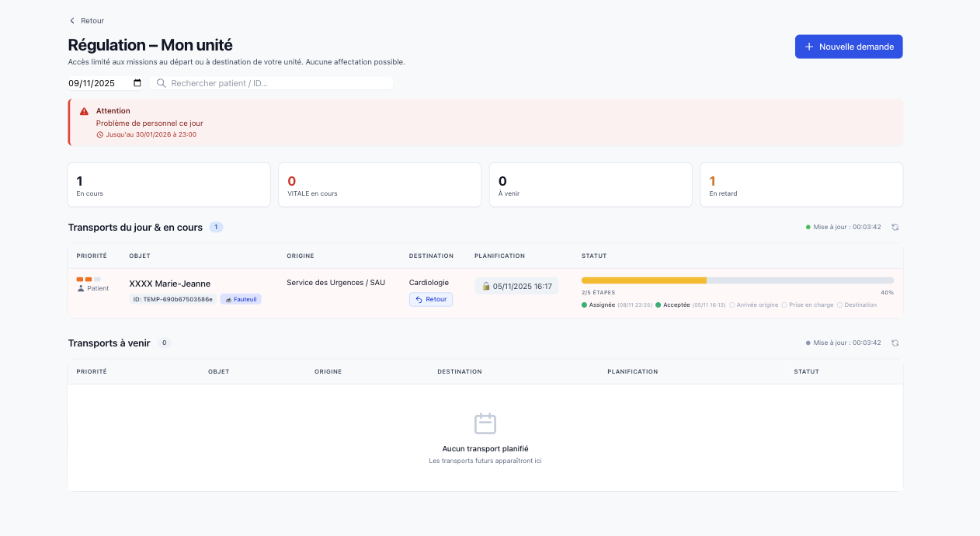Refresh the 'Transports du jour' list
The height and width of the screenshot is (536, 980).
[x=895, y=228]
